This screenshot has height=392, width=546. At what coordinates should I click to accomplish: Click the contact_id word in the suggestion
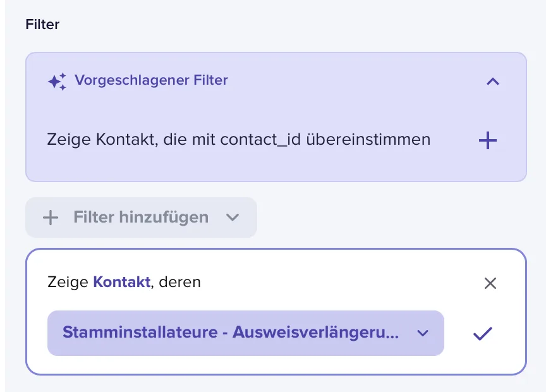point(260,140)
